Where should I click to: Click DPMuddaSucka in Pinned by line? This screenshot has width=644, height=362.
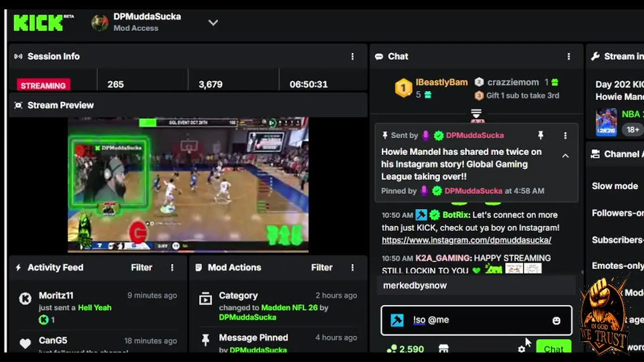(473, 191)
